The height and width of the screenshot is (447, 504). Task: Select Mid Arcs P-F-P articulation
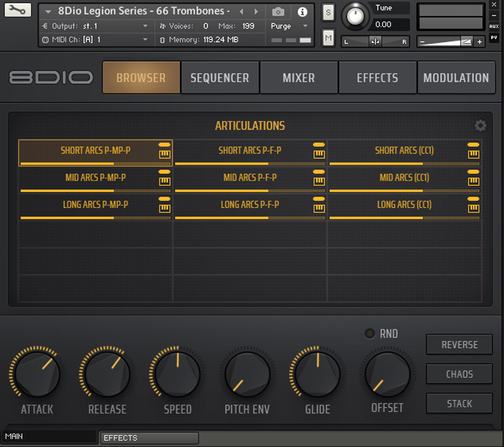click(x=250, y=180)
